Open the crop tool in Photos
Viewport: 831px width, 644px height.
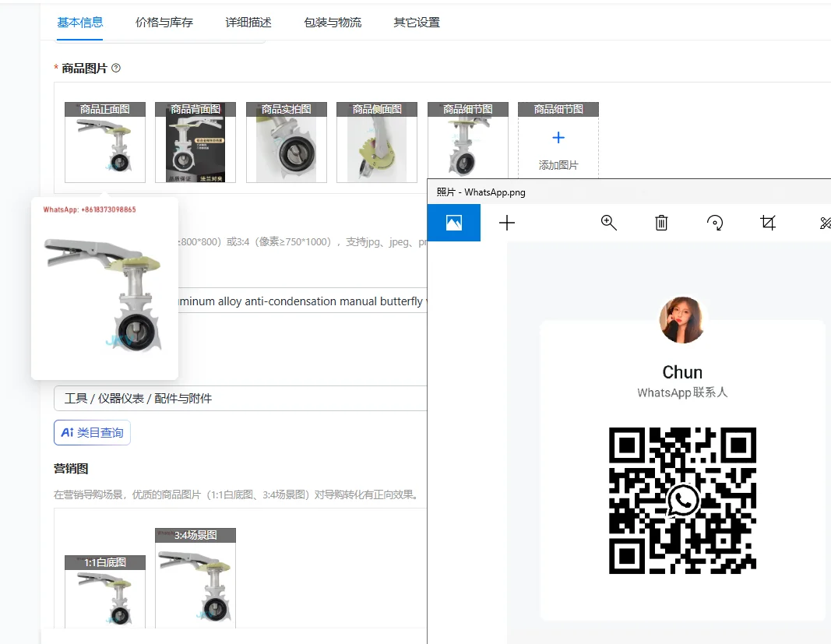click(x=768, y=223)
